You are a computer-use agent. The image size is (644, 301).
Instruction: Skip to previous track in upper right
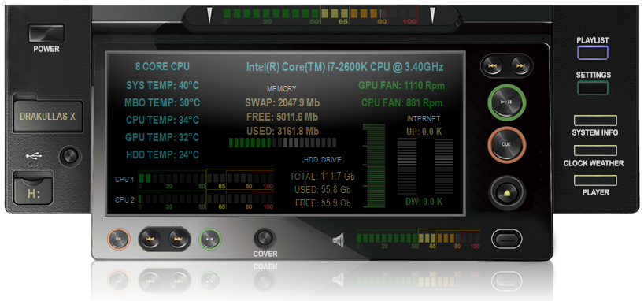tap(492, 65)
